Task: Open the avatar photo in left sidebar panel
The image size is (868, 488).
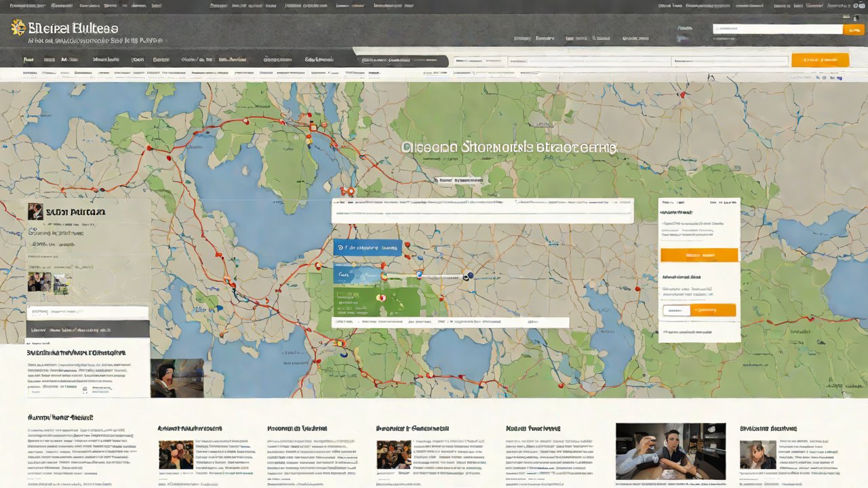Action: pyautogui.click(x=35, y=211)
